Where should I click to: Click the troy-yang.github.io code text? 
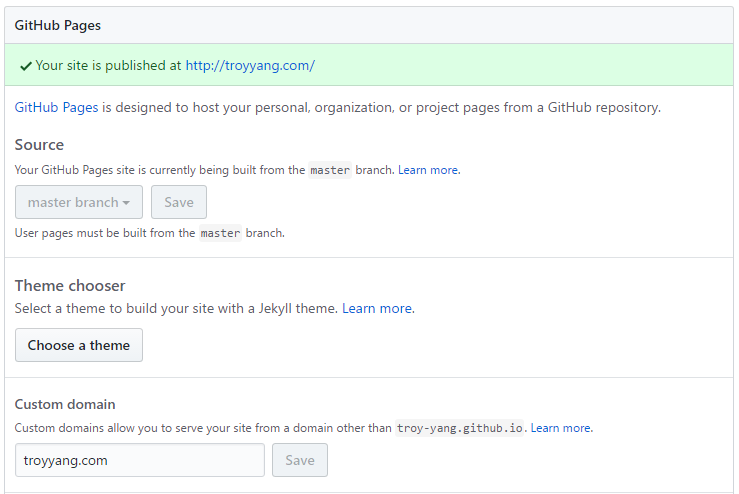point(459,428)
